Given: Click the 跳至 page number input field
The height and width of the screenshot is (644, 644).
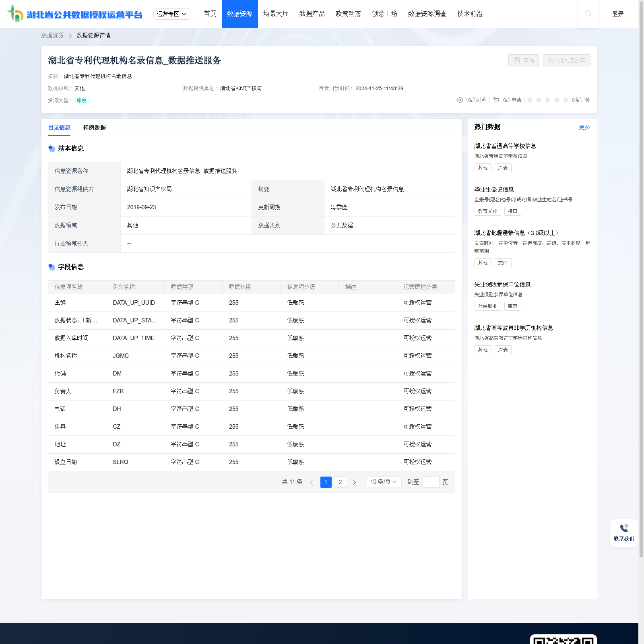Looking at the screenshot, I should [x=431, y=482].
